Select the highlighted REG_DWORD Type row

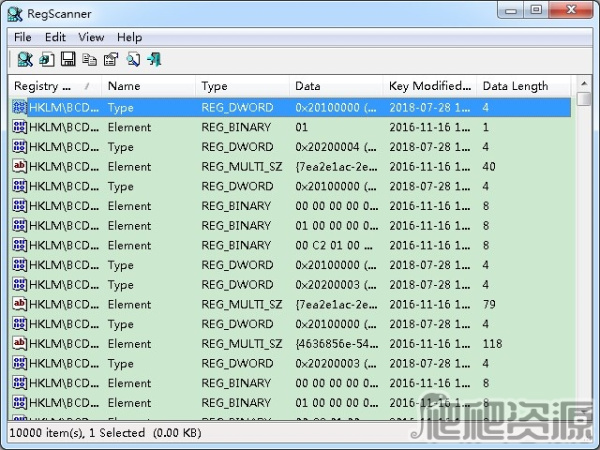pyautogui.click(x=291, y=108)
